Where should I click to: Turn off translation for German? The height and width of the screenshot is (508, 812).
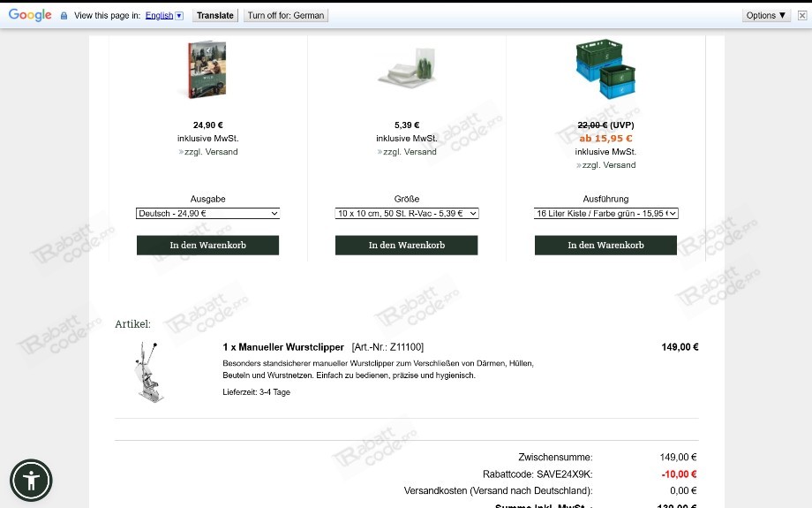click(x=286, y=16)
